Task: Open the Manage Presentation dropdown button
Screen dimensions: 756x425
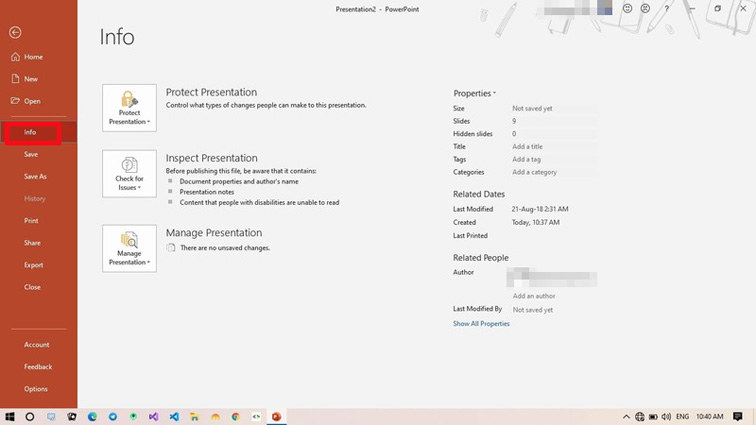Action: click(129, 248)
